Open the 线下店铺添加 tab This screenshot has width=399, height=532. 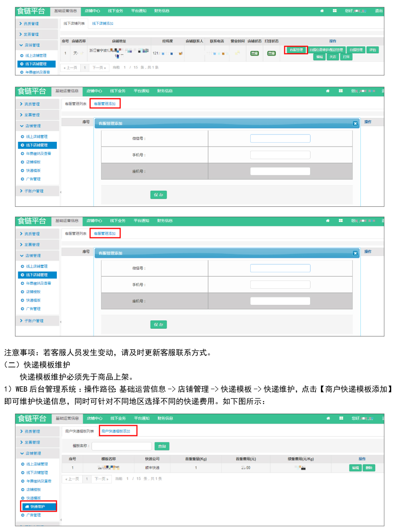(x=103, y=23)
